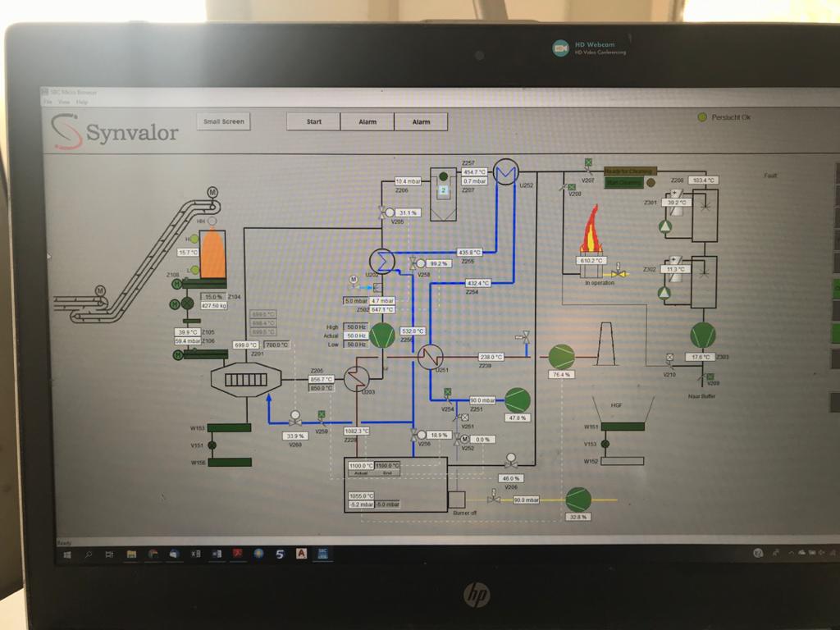Select the flare burner flame icon
Viewport: 840px width, 630px height.
tap(591, 233)
